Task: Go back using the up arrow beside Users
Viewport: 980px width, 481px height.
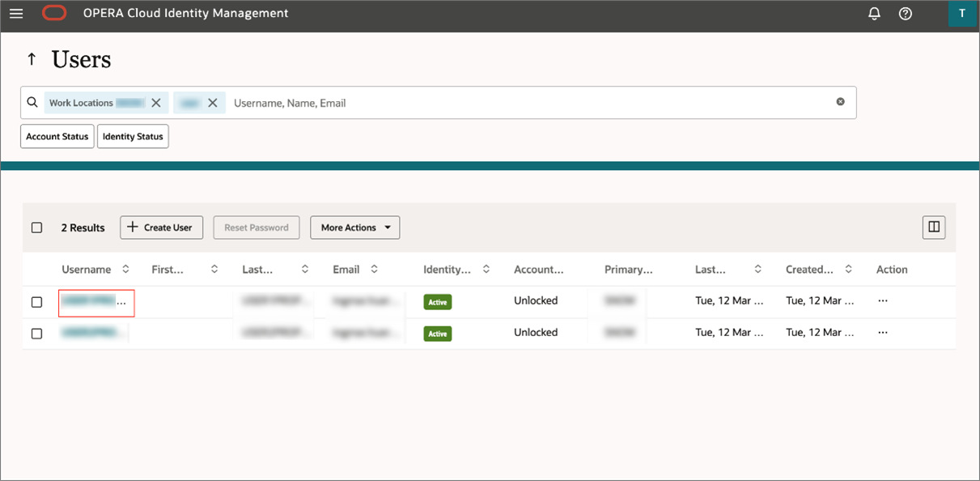Action: click(x=32, y=59)
